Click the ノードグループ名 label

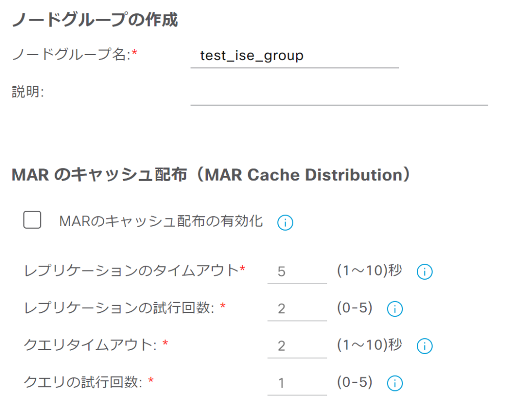point(70,55)
